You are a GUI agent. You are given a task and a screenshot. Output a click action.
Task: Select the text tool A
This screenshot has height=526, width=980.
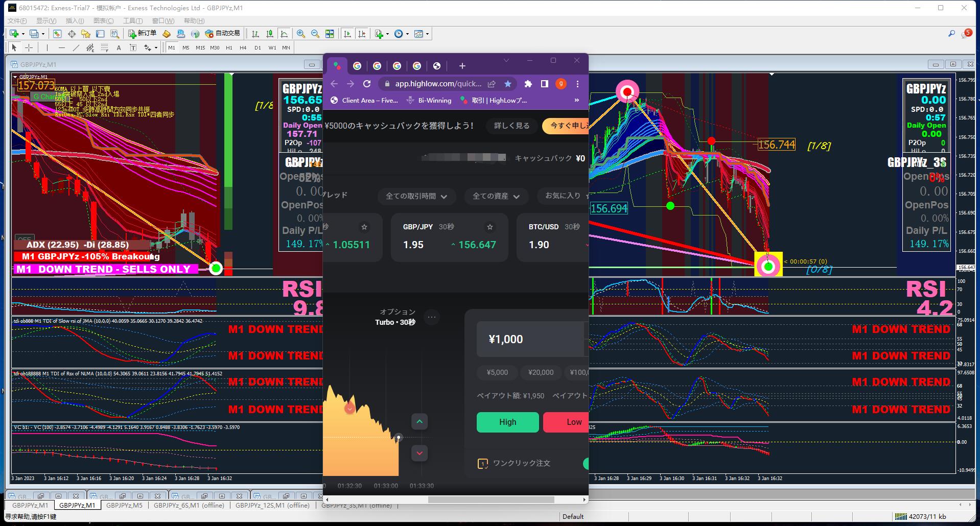[119, 47]
